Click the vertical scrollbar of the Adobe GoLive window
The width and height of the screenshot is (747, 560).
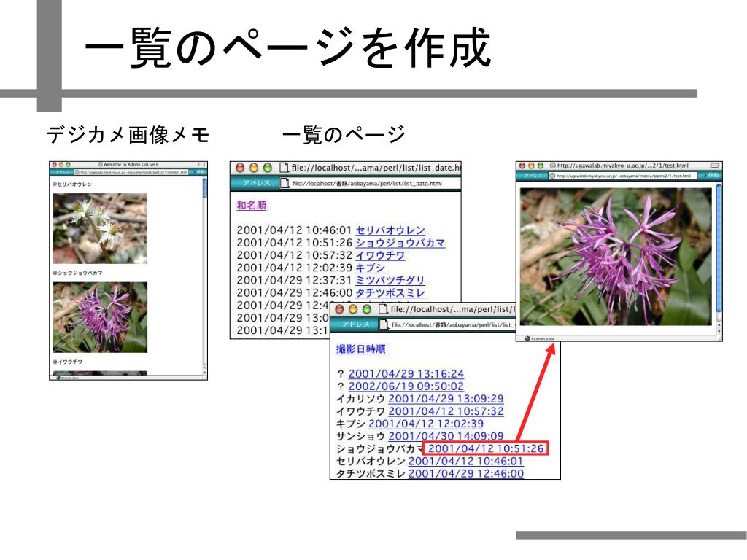click(205, 276)
